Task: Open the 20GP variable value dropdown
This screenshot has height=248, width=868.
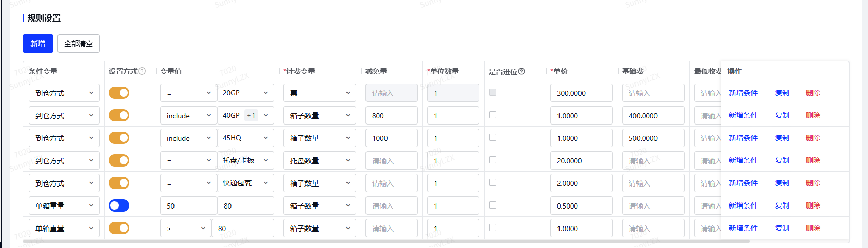Action: [x=245, y=93]
